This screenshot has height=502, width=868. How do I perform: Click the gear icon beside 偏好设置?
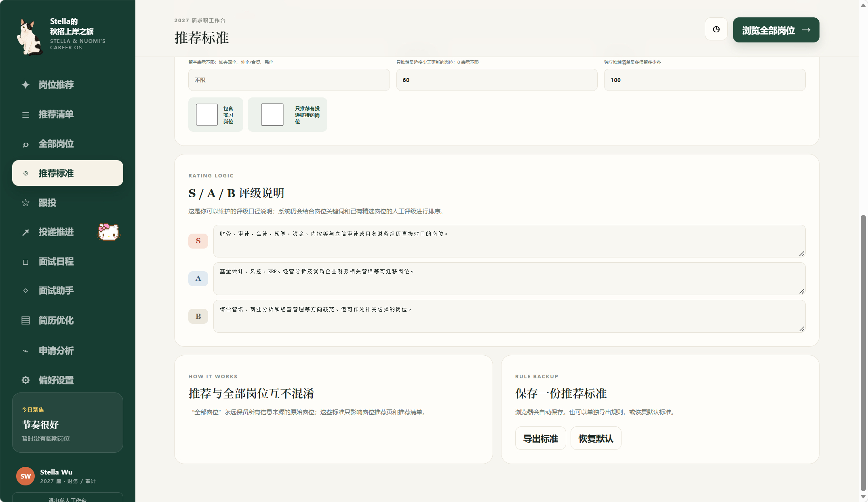coord(25,380)
